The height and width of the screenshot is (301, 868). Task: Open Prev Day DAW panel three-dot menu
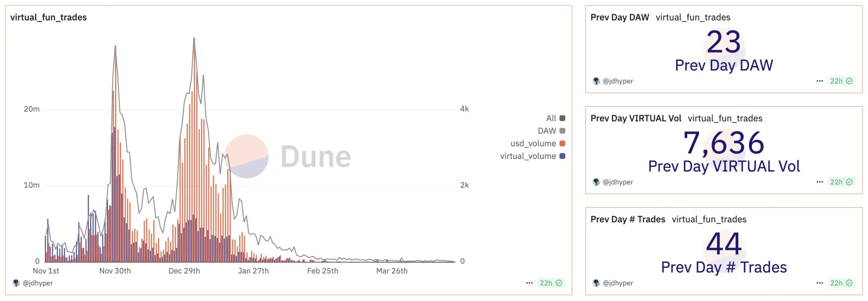tap(819, 81)
